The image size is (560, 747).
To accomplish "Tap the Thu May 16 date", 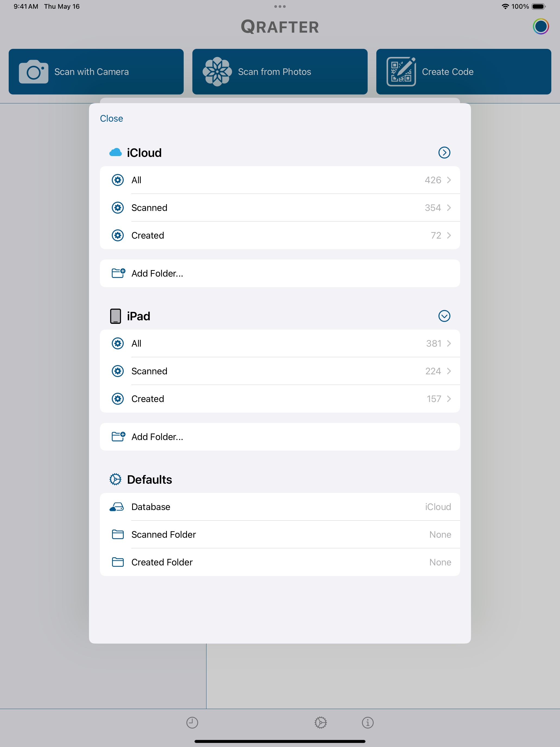I will pyautogui.click(x=62, y=7).
